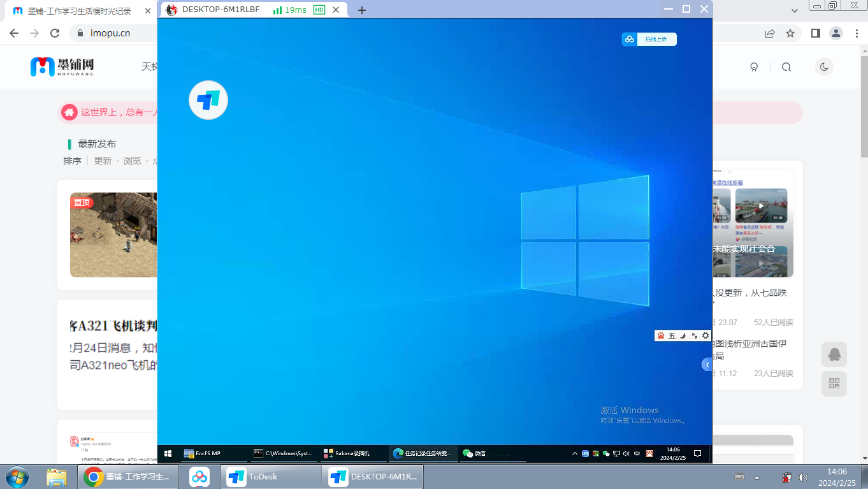
Task: Click the Baidu cloud drag-upload widget
Action: click(x=649, y=40)
